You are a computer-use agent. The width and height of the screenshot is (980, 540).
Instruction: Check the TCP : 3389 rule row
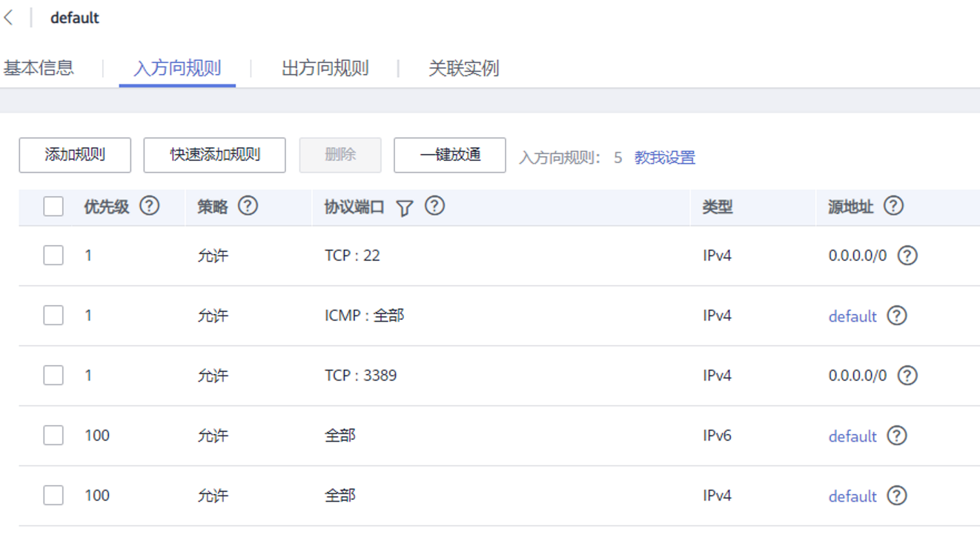(53, 376)
